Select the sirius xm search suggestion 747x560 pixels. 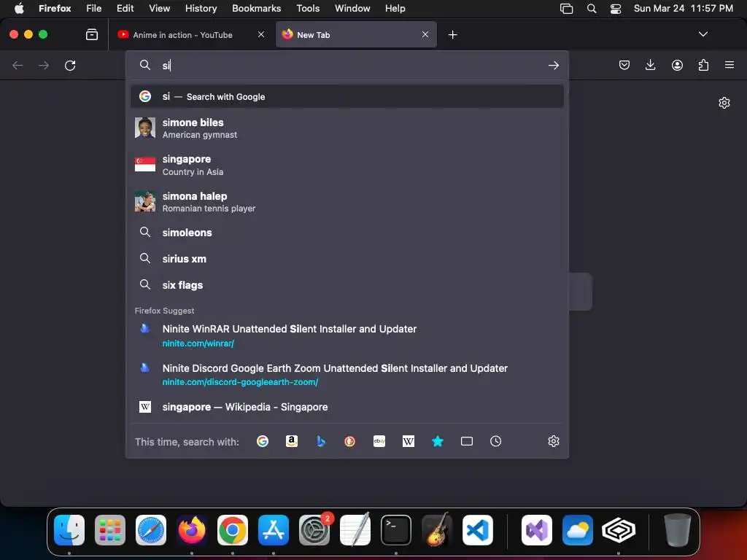tap(347, 259)
